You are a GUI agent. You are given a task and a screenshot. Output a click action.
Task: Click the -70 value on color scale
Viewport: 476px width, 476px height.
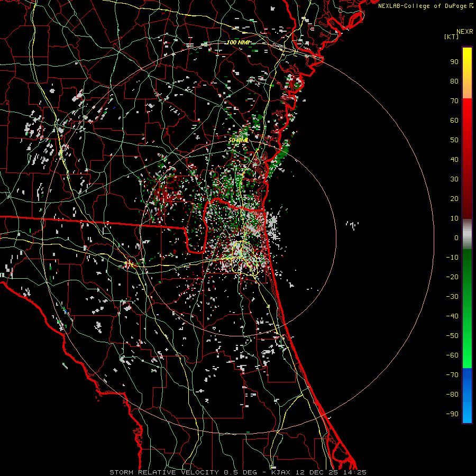tap(452, 375)
